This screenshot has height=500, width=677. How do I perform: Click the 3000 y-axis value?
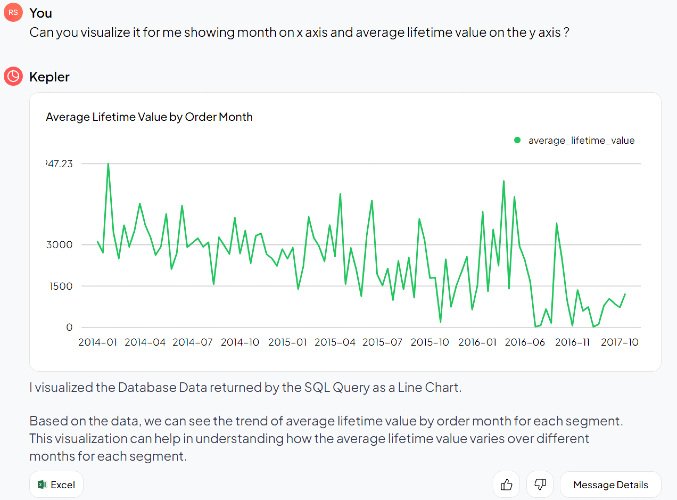(60, 245)
